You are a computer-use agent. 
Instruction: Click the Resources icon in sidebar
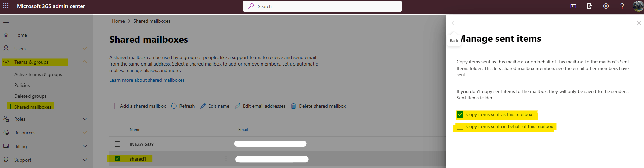(6, 132)
